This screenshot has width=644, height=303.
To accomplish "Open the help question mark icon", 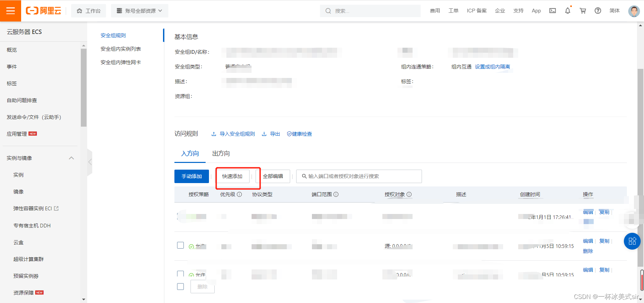I will (x=598, y=11).
